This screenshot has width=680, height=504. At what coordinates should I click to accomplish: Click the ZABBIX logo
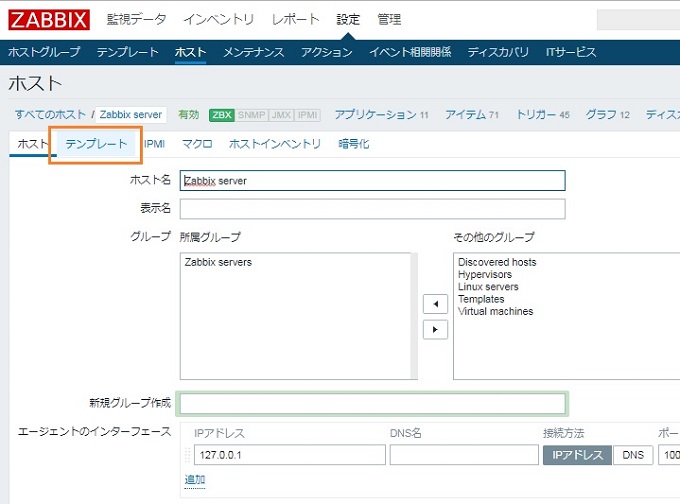coord(49,20)
